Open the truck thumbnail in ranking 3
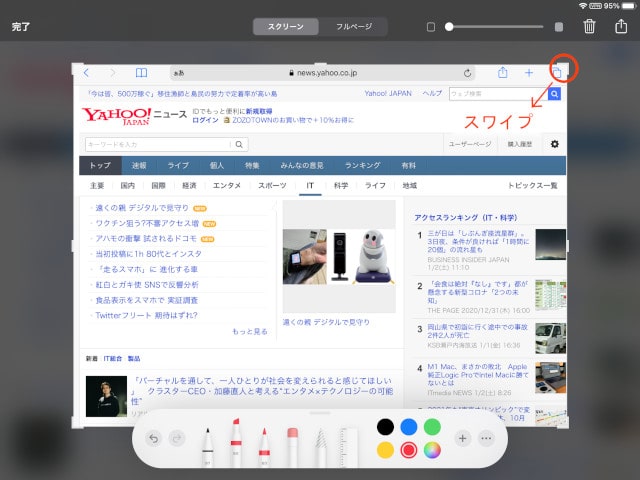640x480 pixels. point(550,338)
